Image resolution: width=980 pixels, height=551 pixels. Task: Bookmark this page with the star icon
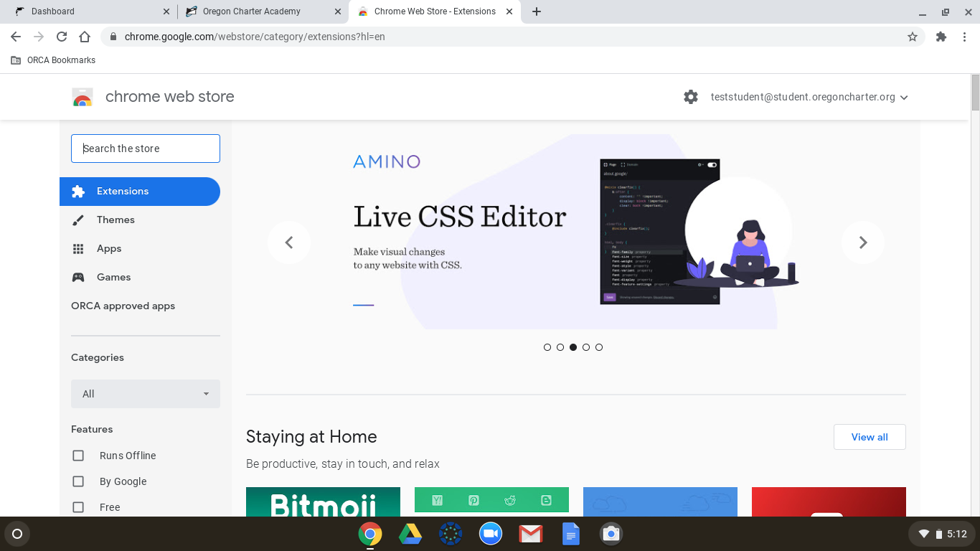[x=913, y=37]
